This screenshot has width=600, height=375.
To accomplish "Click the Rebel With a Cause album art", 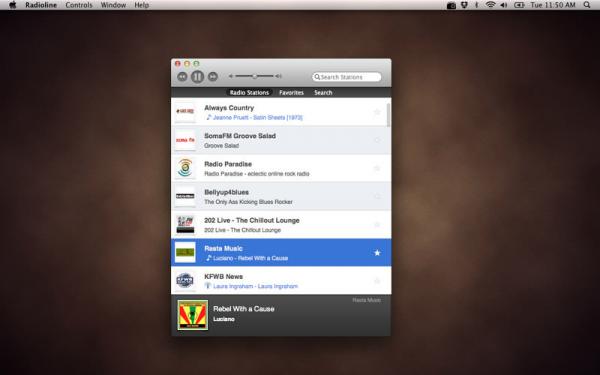I will (x=193, y=315).
